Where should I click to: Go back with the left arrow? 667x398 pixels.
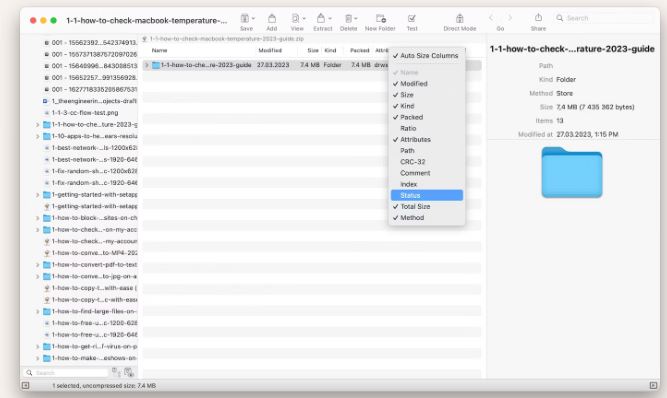click(491, 18)
